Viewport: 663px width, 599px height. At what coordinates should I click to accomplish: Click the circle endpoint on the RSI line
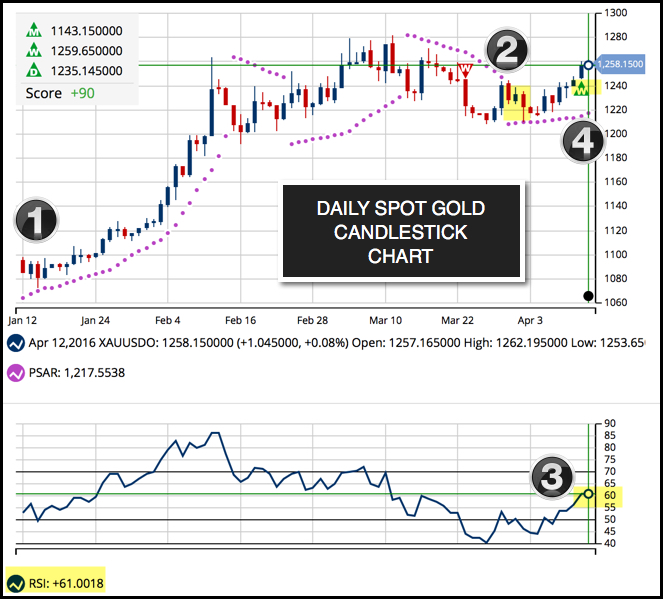click(588, 493)
